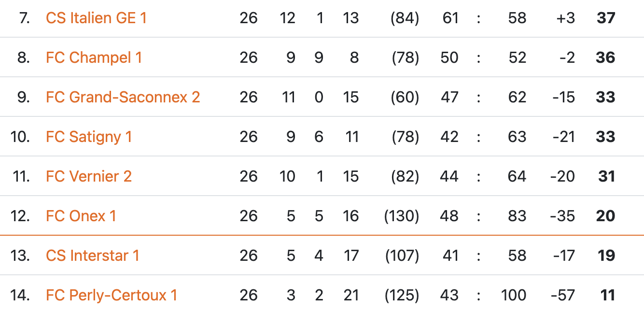The height and width of the screenshot is (312, 644).
Task: Click the 11 points total in last row
Action: click(607, 295)
